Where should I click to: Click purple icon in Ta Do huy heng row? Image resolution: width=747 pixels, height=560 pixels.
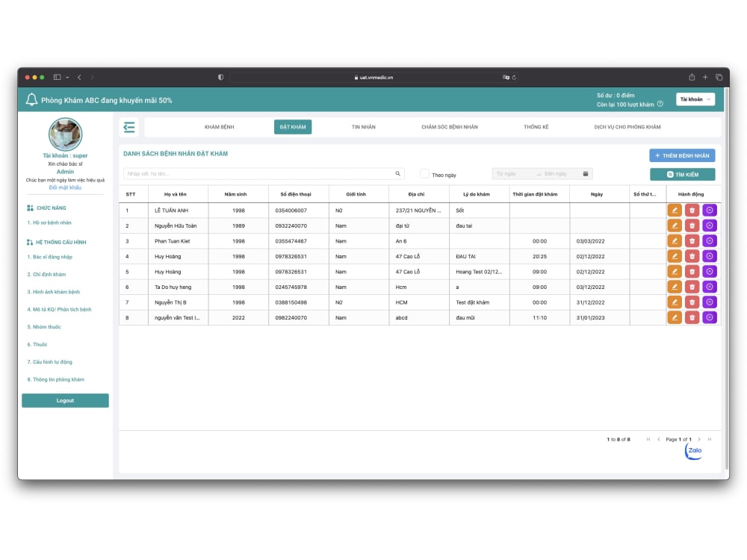tap(710, 287)
